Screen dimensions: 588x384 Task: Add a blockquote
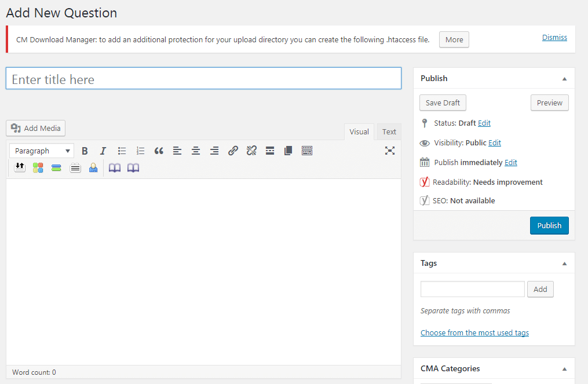pos(159,151)
